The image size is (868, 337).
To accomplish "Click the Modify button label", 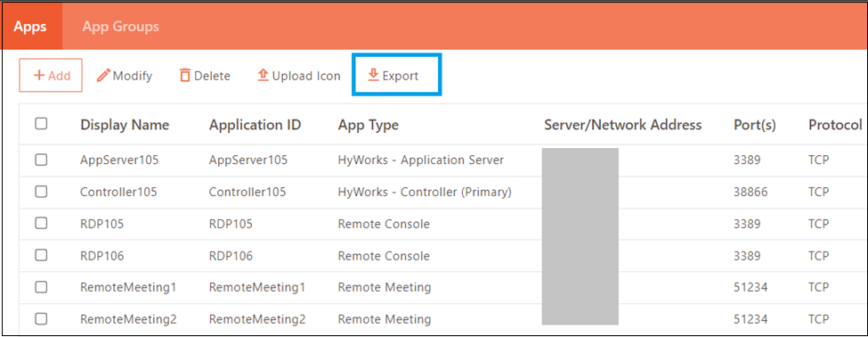I will pyautogui.click(x=133, y=76).
